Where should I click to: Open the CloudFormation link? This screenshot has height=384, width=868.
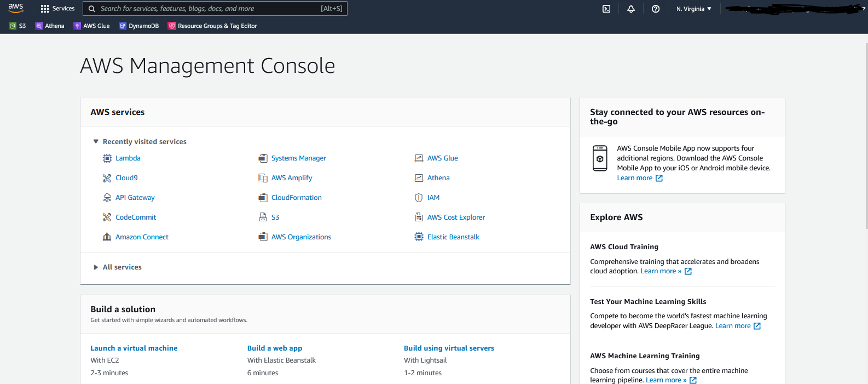coord(297,198)
